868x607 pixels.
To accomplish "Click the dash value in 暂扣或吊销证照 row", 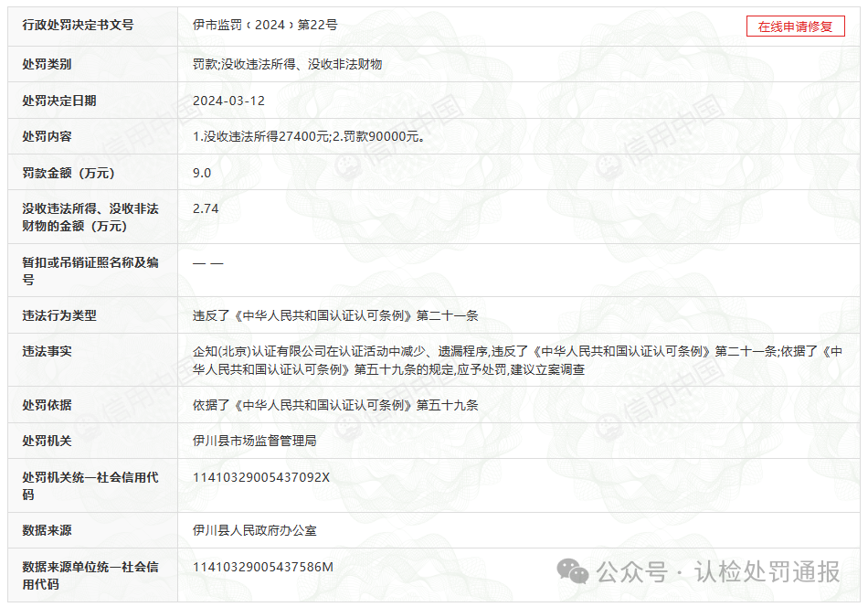I will 207,263.
